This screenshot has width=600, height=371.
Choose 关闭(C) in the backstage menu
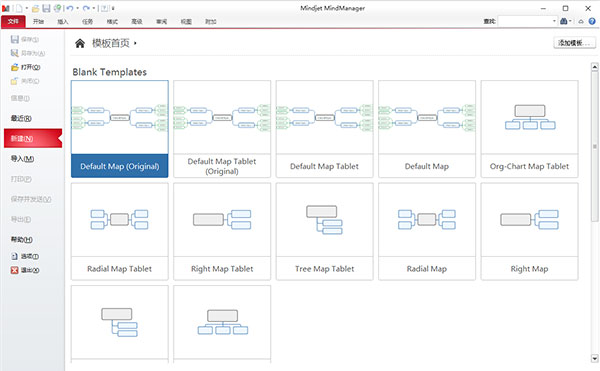click(25, 81)
